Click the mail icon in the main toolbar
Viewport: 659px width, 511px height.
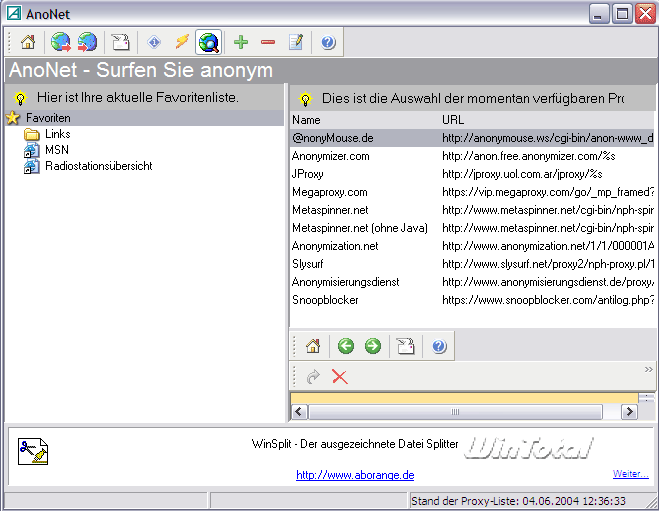coord(121,42)
